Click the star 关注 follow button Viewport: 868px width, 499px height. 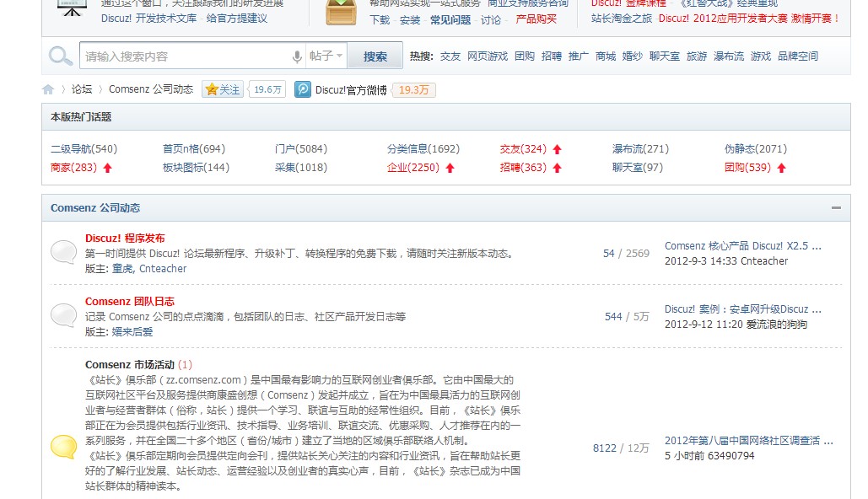223,89
